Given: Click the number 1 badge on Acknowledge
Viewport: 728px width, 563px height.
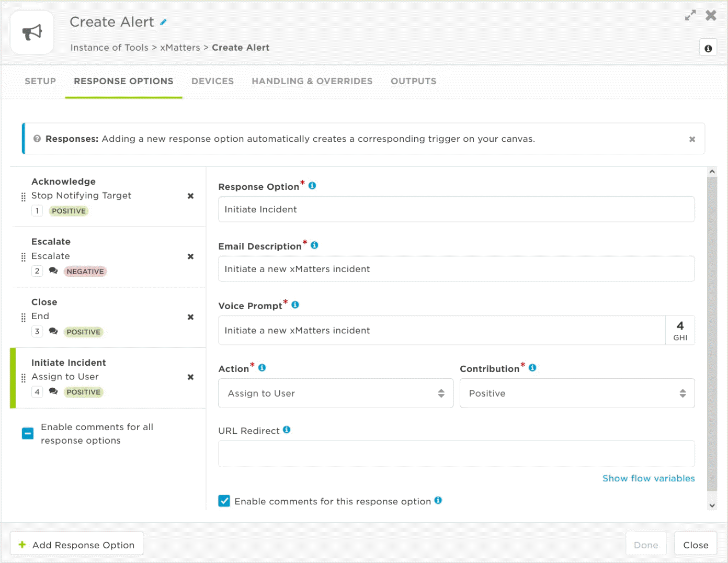Looking at the screenshot, I should click(37, 211).
